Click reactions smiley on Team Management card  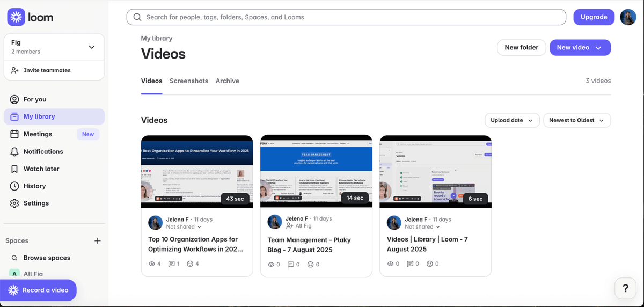pyautogui.click(x=310, y=265)
